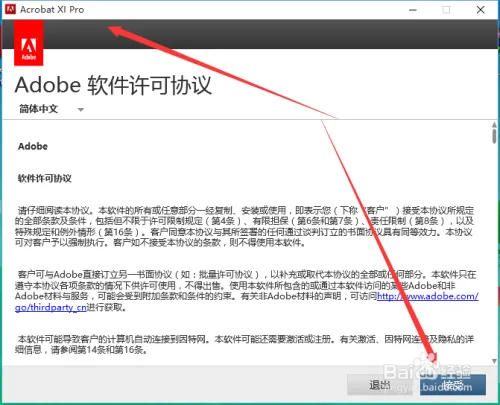This screenshot has height=405, width=500.
Task: Click the vertical scrollbar thumb
Action: [494, 137]
